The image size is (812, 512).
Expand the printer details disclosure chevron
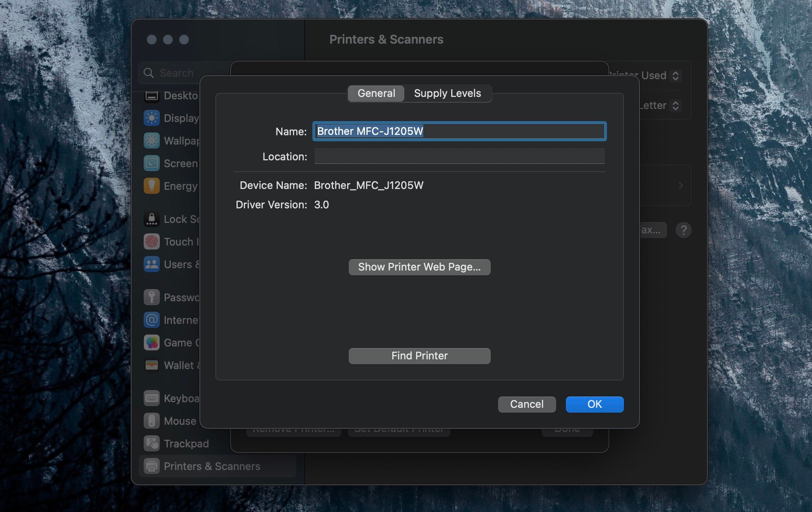pyautogui.click(x=680, y=186)
